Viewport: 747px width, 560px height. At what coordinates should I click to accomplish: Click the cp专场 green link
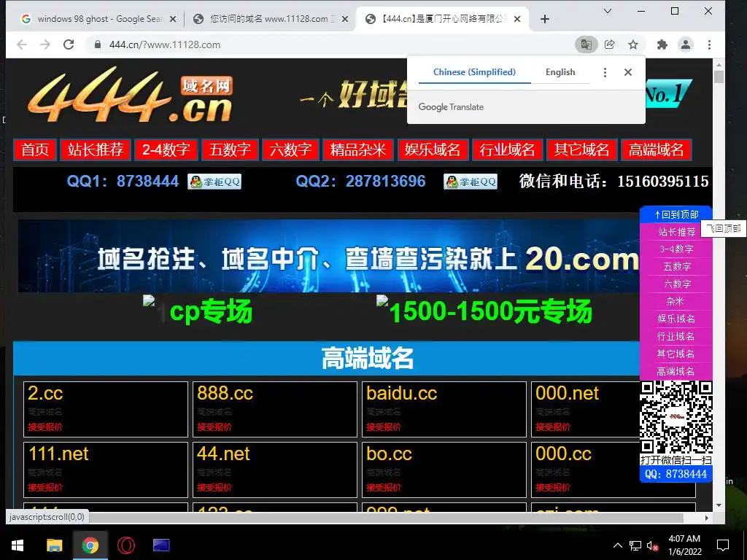click(x=211, y=312)
